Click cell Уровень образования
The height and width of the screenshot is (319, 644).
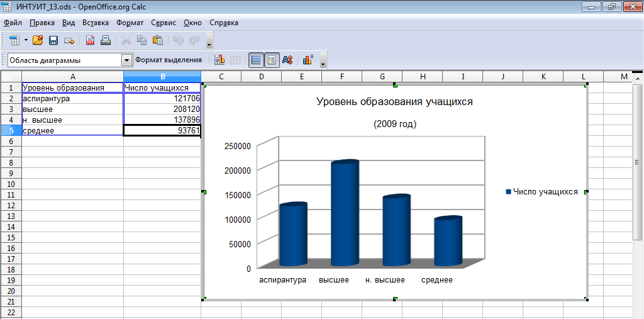click(x=73, y=87)
